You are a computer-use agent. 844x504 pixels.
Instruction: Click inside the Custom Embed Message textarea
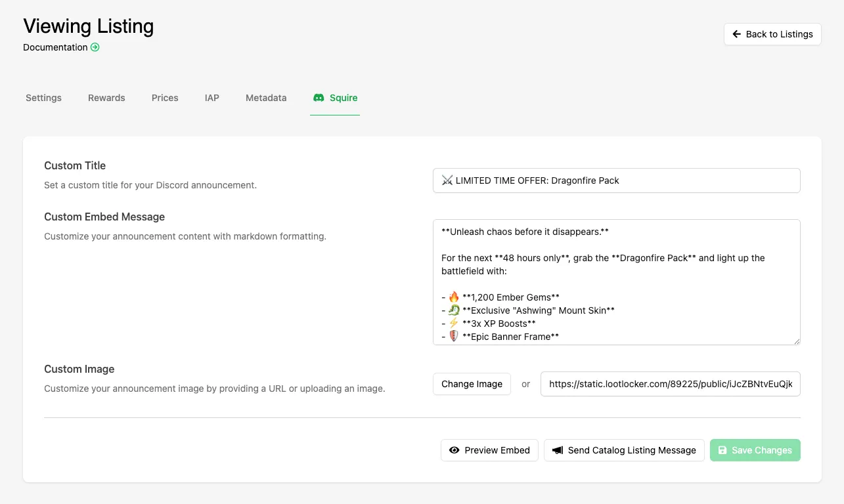tap(617, 282)
